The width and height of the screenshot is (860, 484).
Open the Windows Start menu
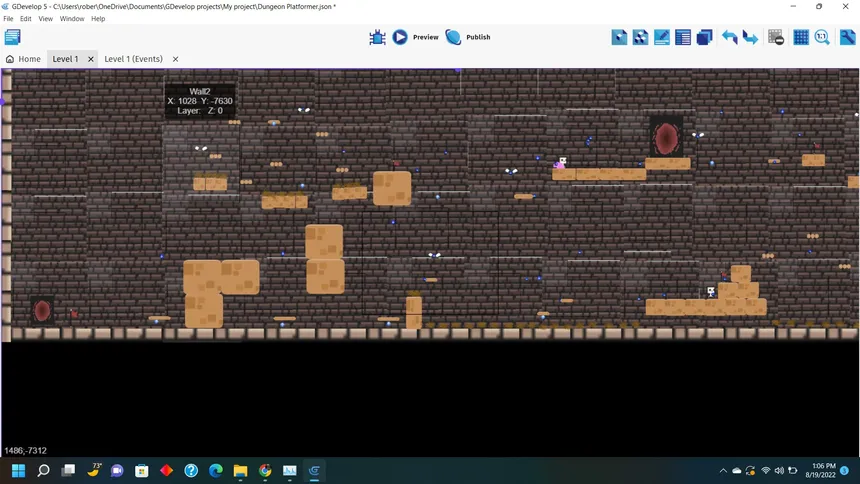19,470
